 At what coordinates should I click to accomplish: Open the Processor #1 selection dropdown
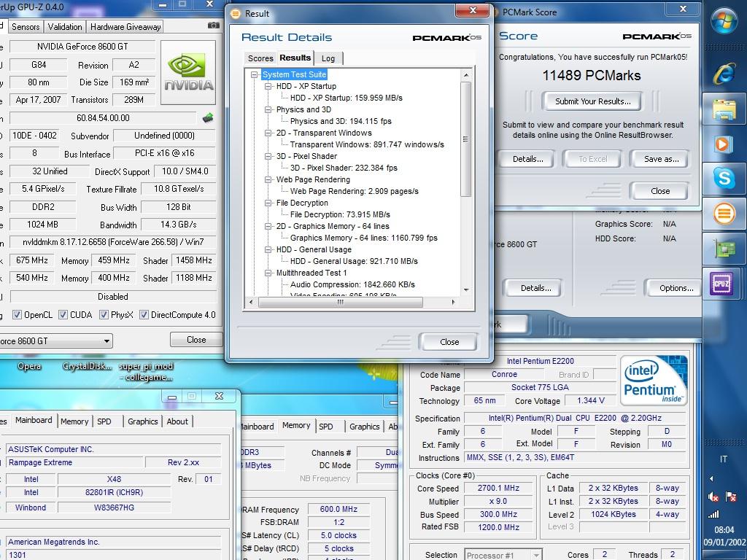536,555
